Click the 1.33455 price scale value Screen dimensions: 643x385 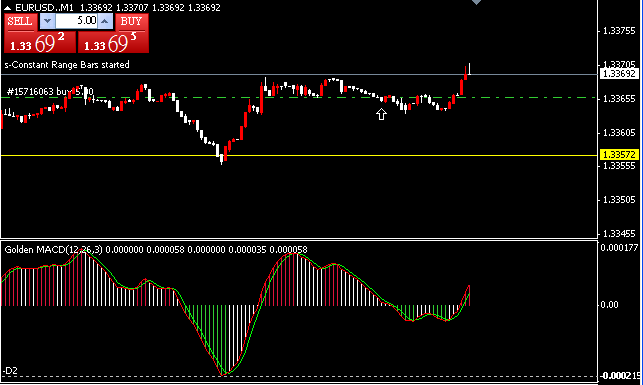point(619,234)
